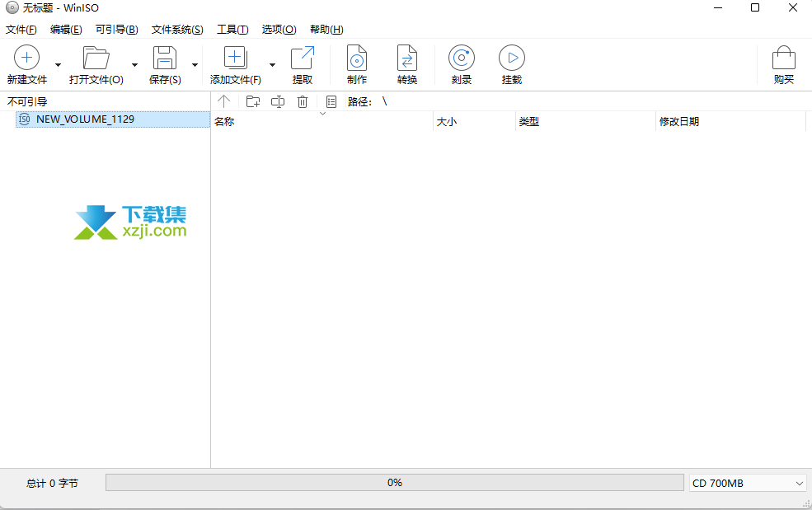Screen dimensions: 812x510
Task: Click the trash delete icon
Action: [303, 101]
